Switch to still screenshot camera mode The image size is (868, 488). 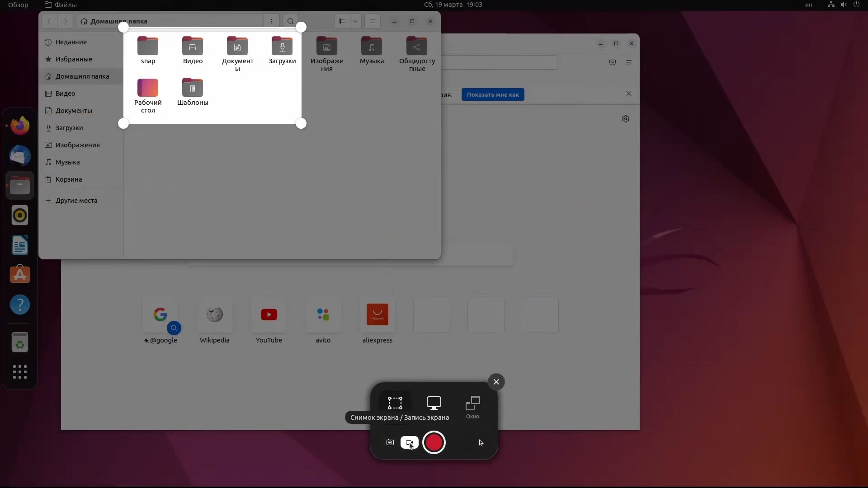[x=390, y=442]
